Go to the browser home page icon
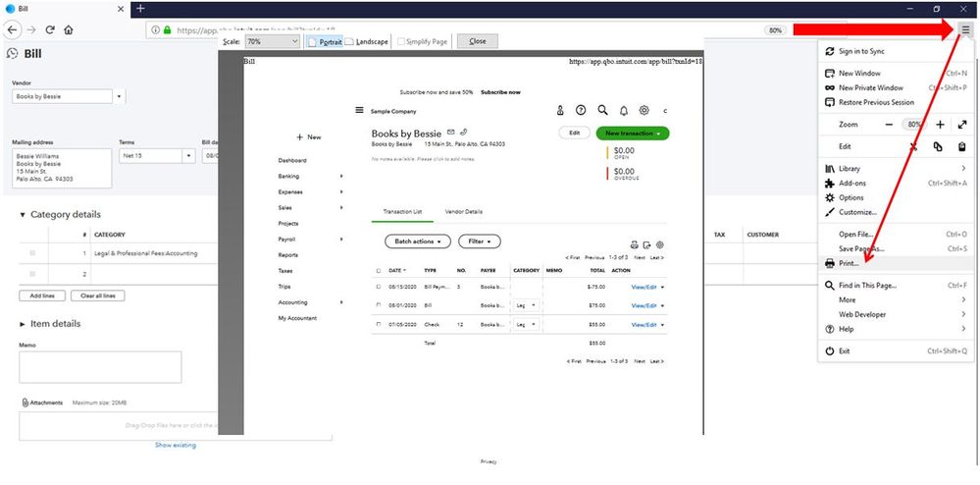This screenshot has height=485, width=980. [68, 29]
